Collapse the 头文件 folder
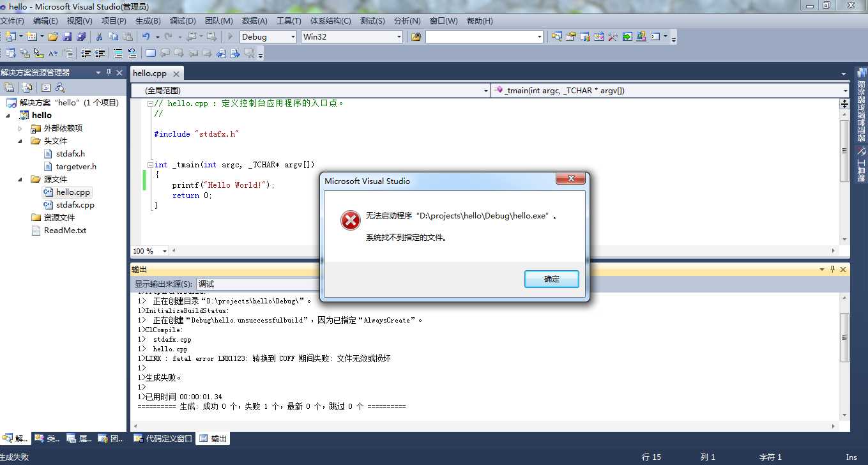The height and width of the screenshot is (465, 868). [x=20, y=141]
